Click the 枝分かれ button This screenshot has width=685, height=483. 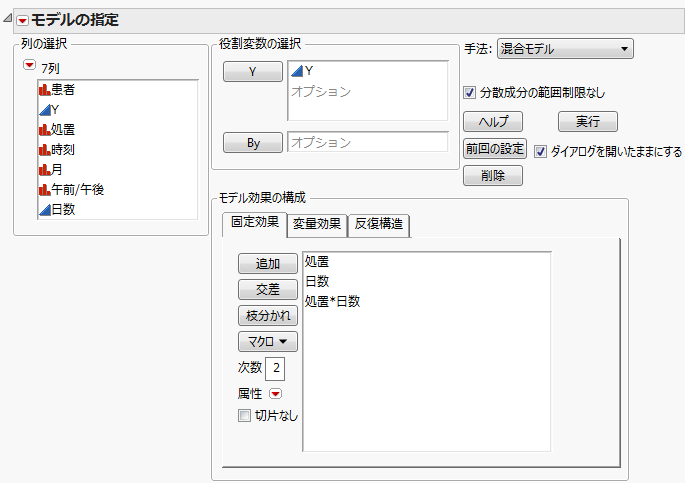point(268,315)
